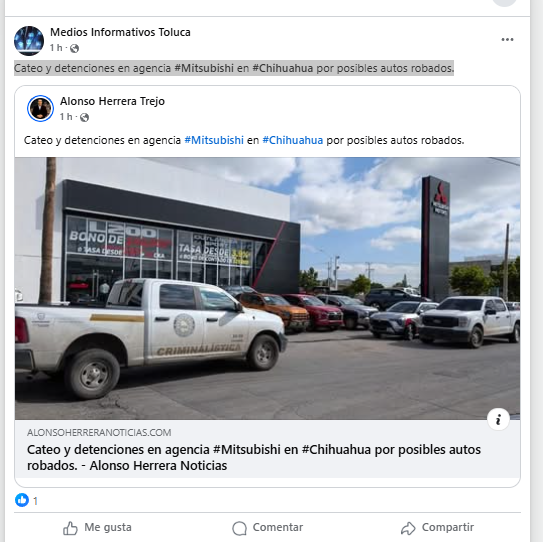Click the #Chihuahua hashtag link
The width and height of the screenshot is (543, 542).
click(293, 140)
